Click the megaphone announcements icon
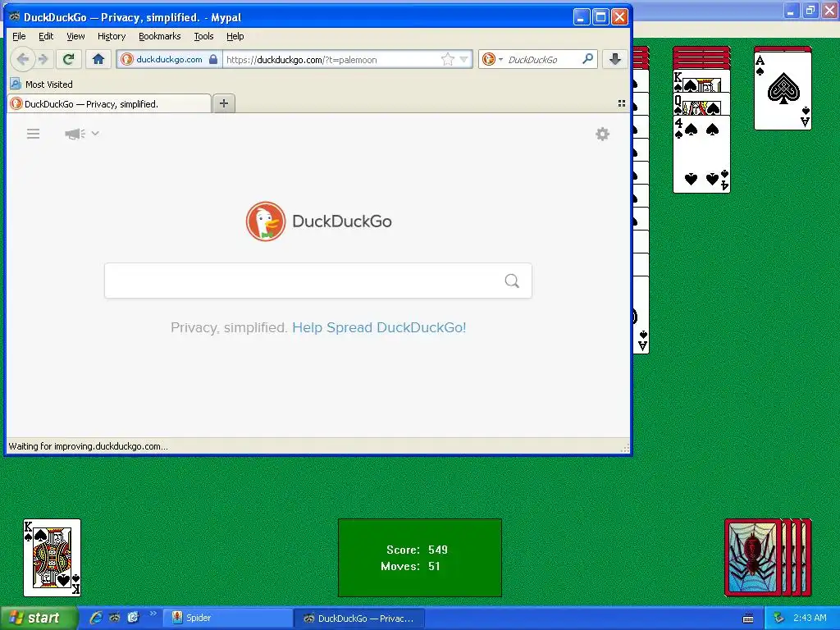Screen dimensions: 840x630 click(75, 134)
